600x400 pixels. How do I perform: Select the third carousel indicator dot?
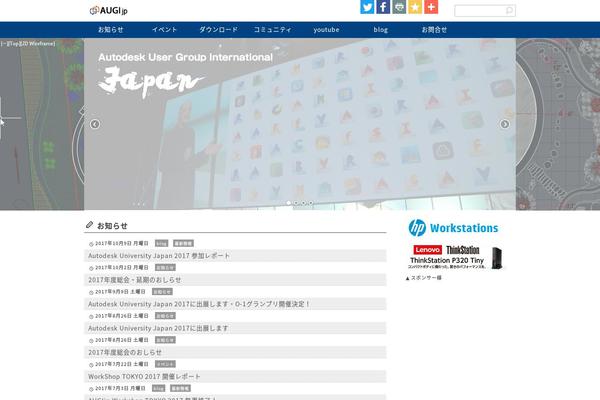point(303,203)
